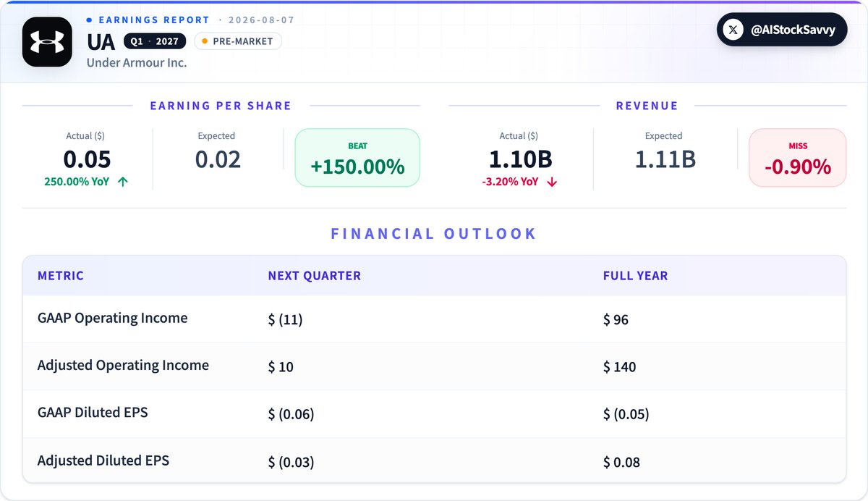This screenshot has width=868, height=501.
Task: Click the Expected label above 1.11B
Action: (x=663, y=135)
